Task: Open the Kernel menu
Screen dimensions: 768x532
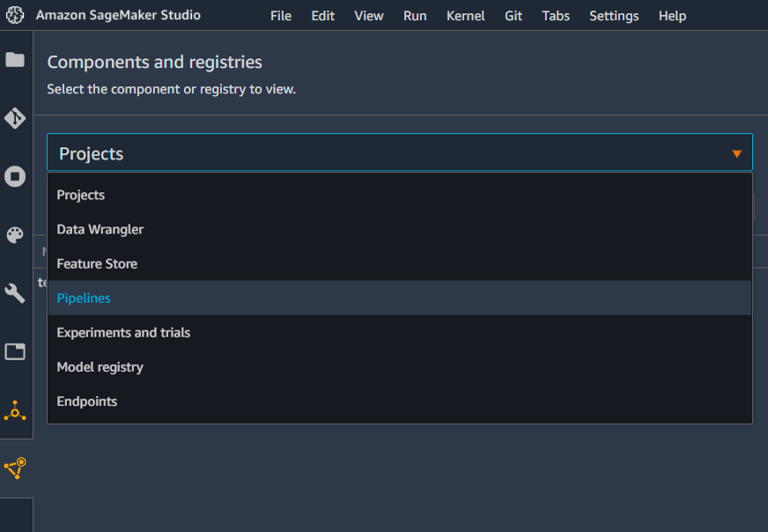Action: click(465, 16)
